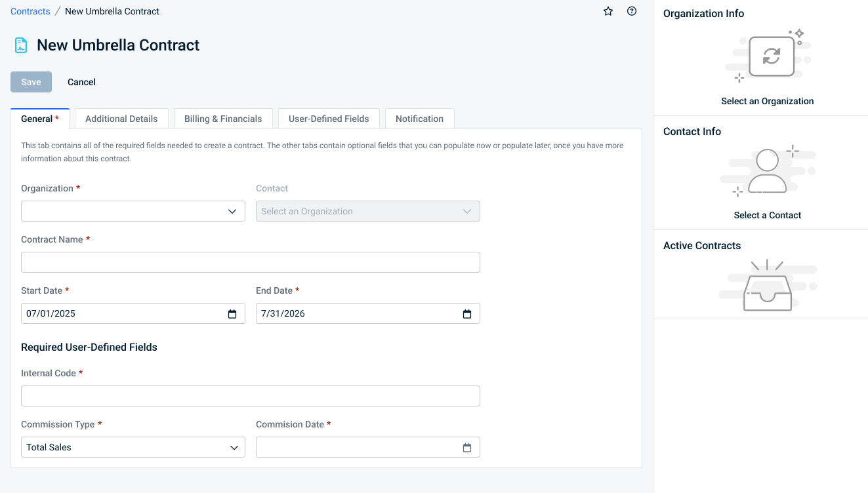This screenshot has width=868, height=493.
Task: Go to the User-Defined Fields tab
Action: 329,119
